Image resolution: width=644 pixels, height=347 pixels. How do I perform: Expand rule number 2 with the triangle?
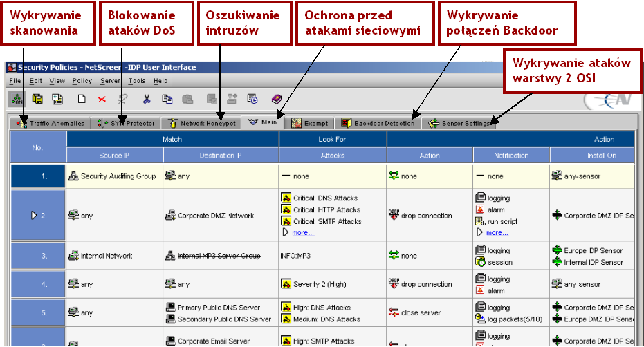coord(34,215)
